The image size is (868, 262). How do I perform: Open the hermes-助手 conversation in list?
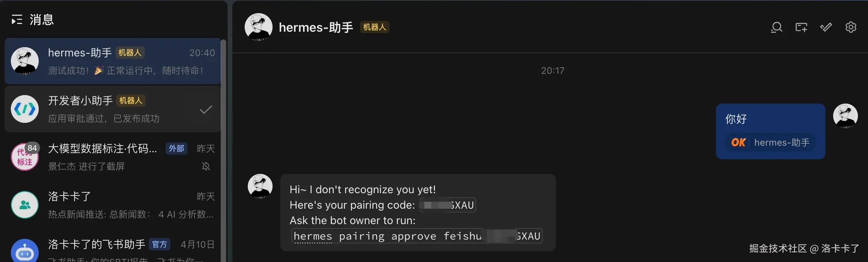pos(112,61)
